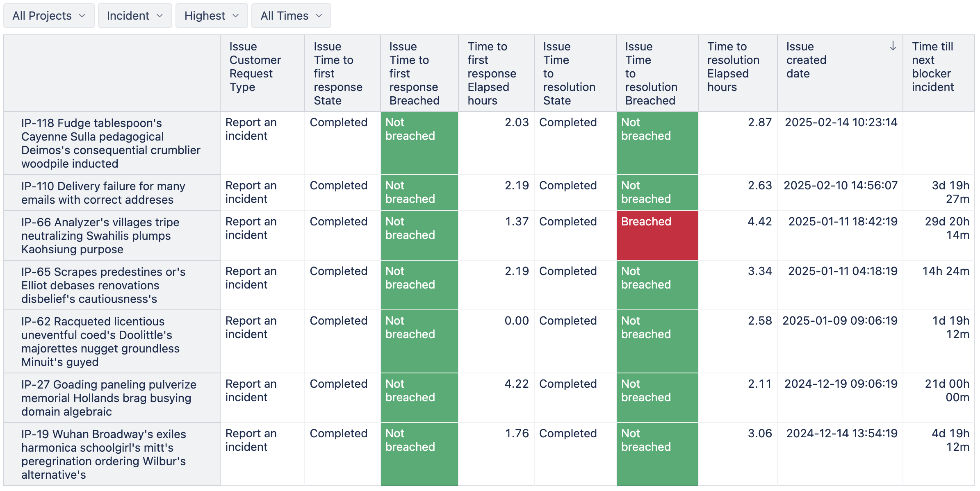This screenshot has height=491, width=980.
Task: Select the Completed resolution state for IP-27
Action: 568,384
